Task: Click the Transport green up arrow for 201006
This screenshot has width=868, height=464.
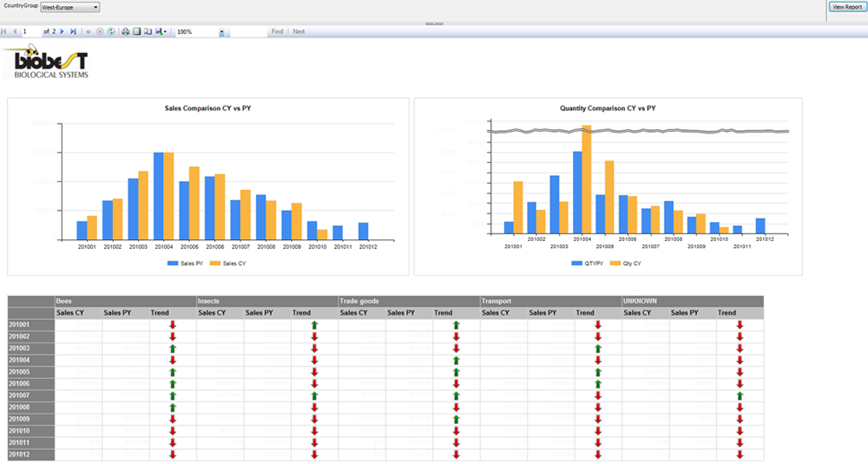Action: click(x=598, y=384)
